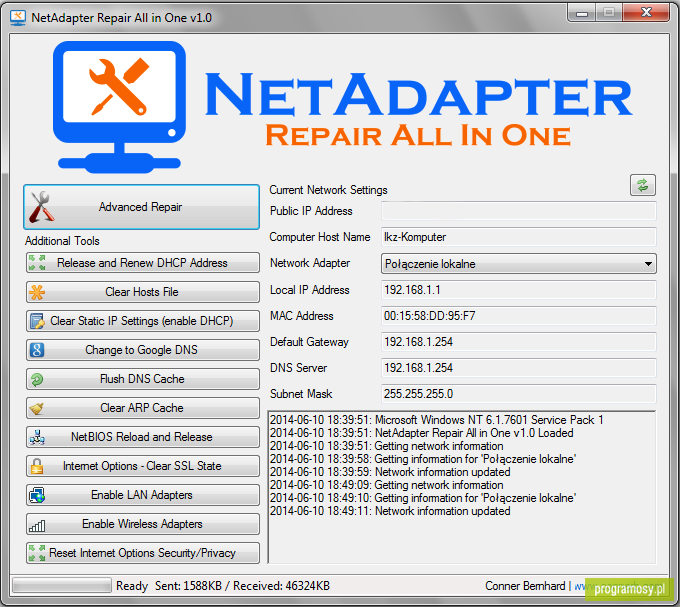Run Advanced Repair

[141, 207]
